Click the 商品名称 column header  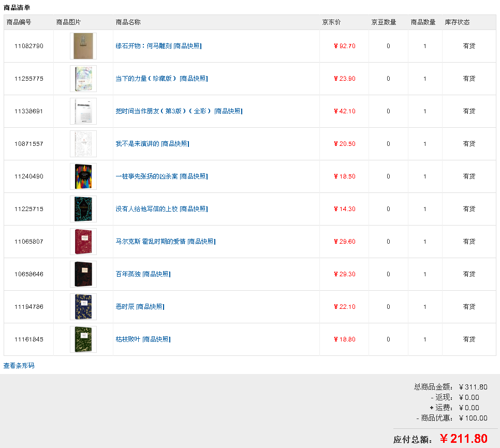[x=128, y=22]
